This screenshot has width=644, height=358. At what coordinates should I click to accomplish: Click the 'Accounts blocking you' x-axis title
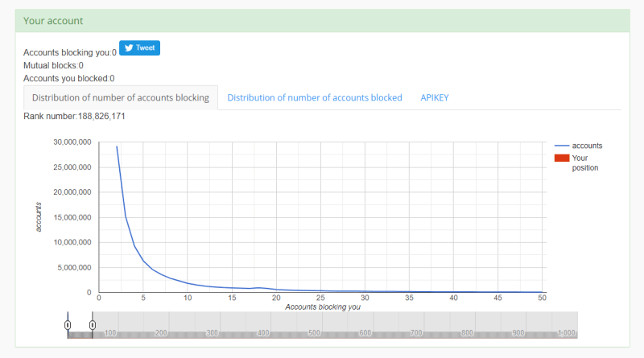[320, 307]
